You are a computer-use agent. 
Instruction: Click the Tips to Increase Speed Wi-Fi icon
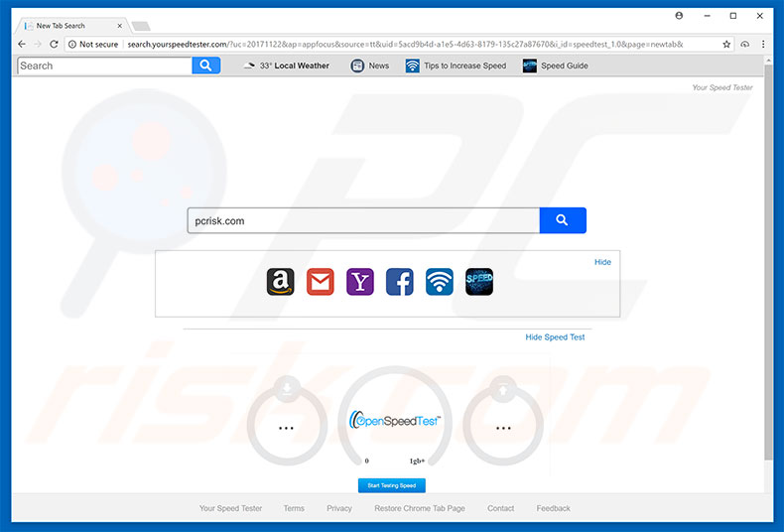412,66
